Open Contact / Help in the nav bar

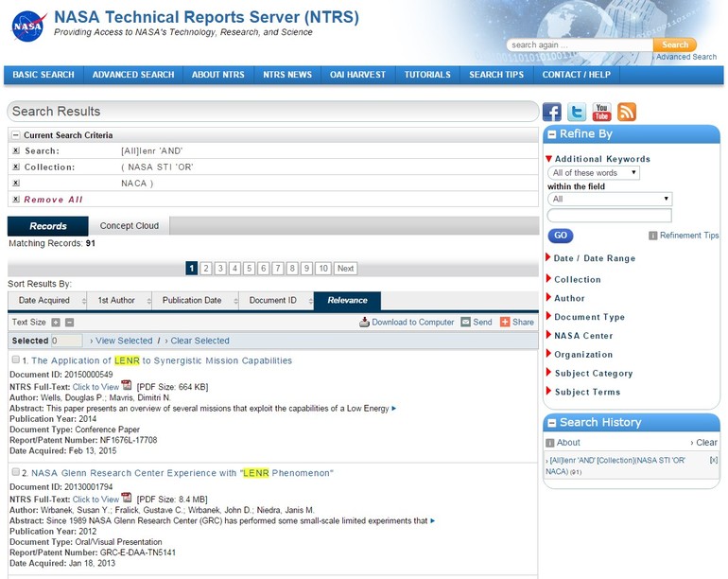pyautogui.click(x=576, y=75)
